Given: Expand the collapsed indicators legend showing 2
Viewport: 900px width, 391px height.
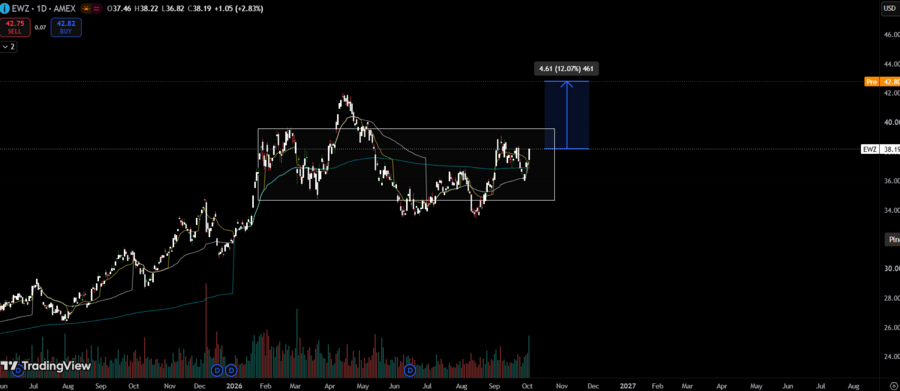Looking at the screenshot, I should pyautogui.click(x=9, y=47).
